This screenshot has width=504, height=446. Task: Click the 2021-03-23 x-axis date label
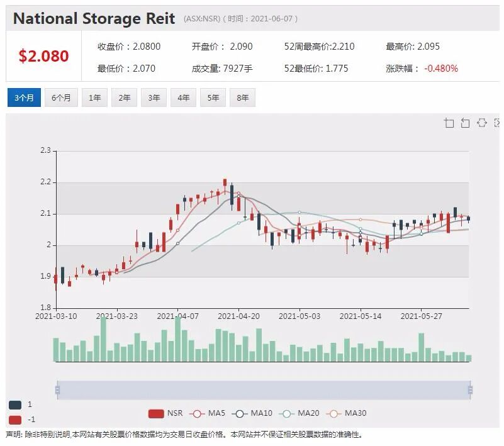click(117, 316)
